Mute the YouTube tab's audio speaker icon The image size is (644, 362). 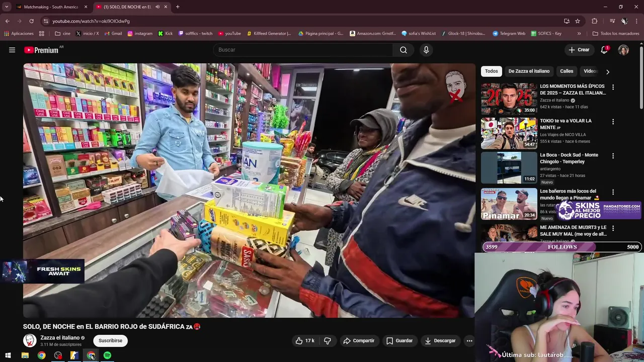157,7
